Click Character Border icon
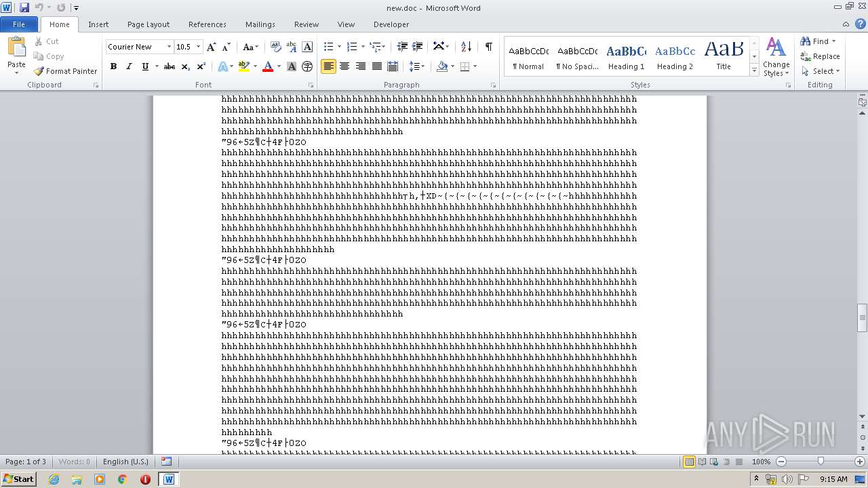 point(307,47)
